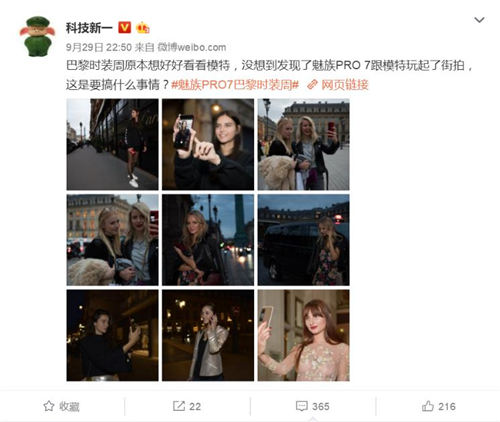
Task: Open the 网页链接 web link
Action: [x=338, y=85]
